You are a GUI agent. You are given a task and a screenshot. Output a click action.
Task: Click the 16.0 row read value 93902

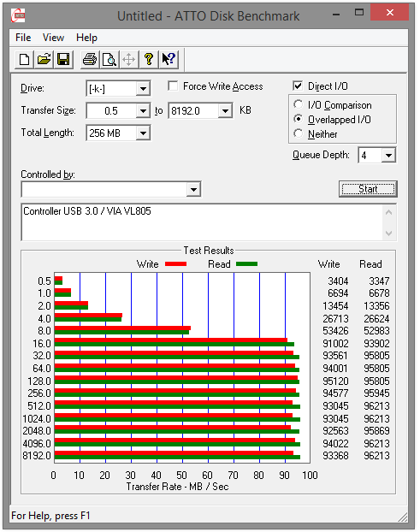point(376,343)
